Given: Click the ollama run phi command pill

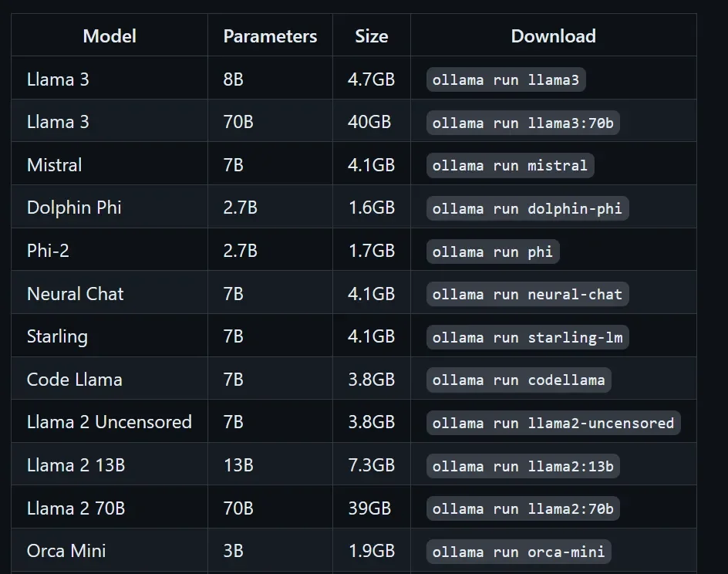Looking at the screenshot, I should 493,251.
